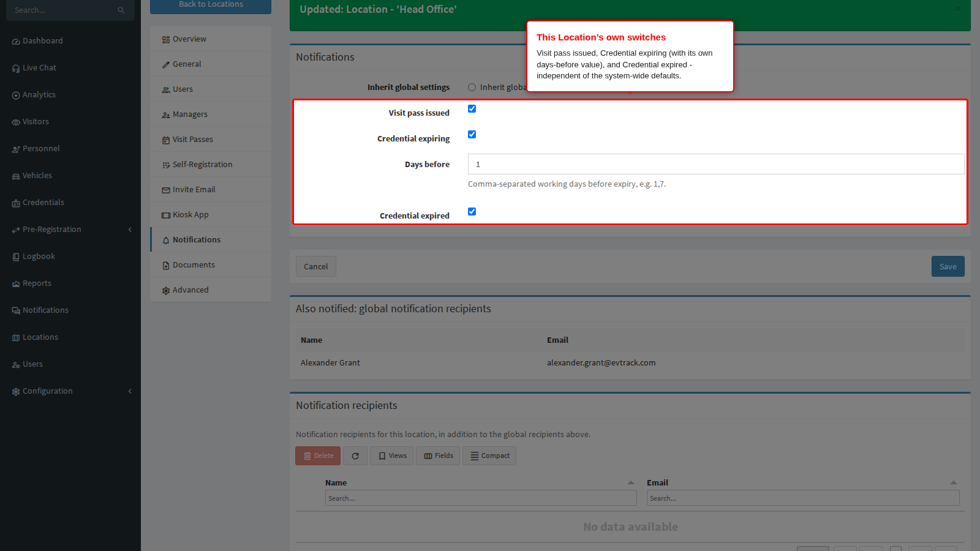
Task: Click the Delete recipients button
Action: point(318,456)
